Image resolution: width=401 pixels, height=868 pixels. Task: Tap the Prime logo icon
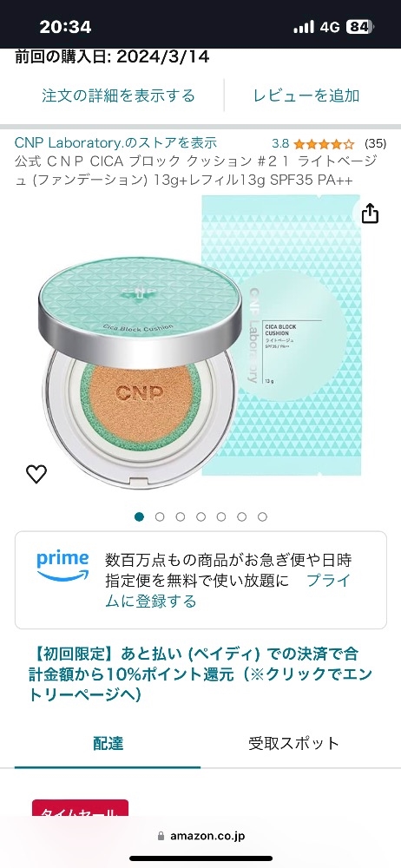(x=62, y=566)
